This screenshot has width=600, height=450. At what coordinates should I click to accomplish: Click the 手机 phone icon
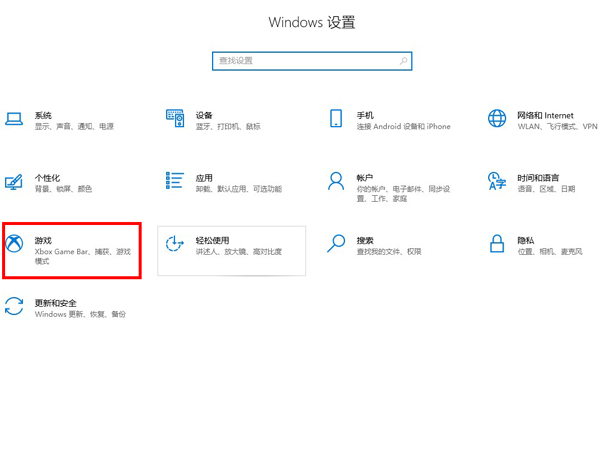coord(336,119)
